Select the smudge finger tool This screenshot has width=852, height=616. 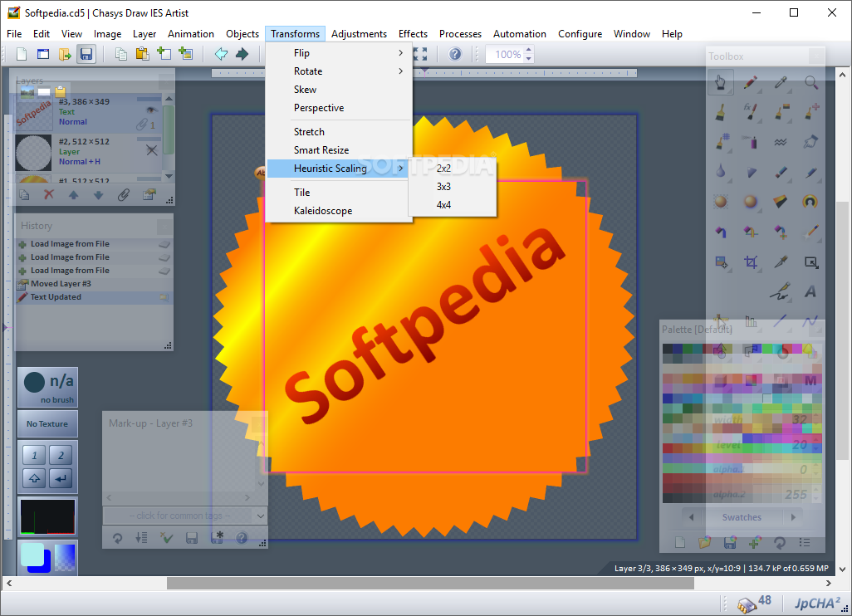[810, 142]
